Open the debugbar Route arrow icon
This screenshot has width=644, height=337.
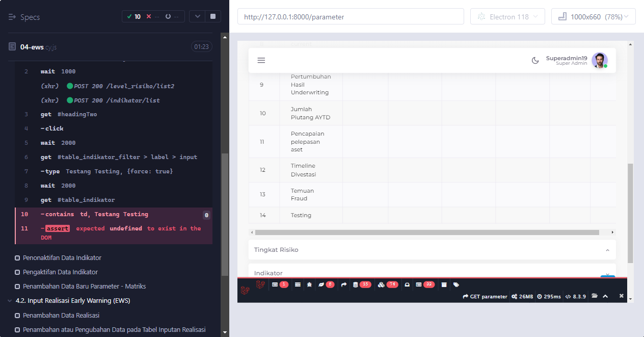click(x=343, y=284)
